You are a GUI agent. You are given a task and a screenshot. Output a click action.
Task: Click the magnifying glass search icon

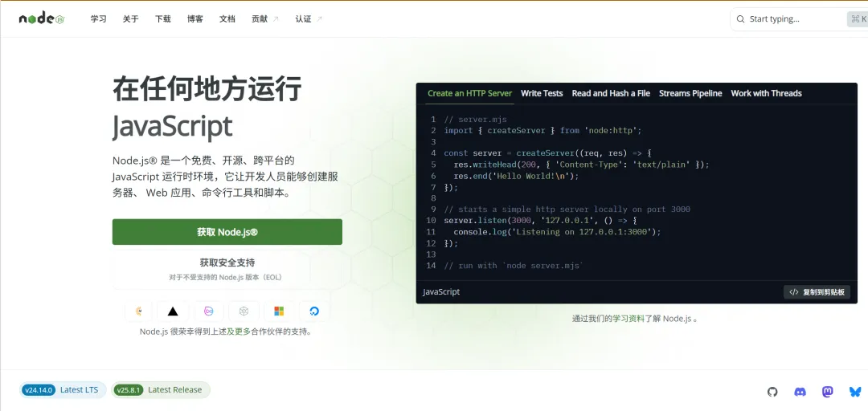click(x=740, y=18)
